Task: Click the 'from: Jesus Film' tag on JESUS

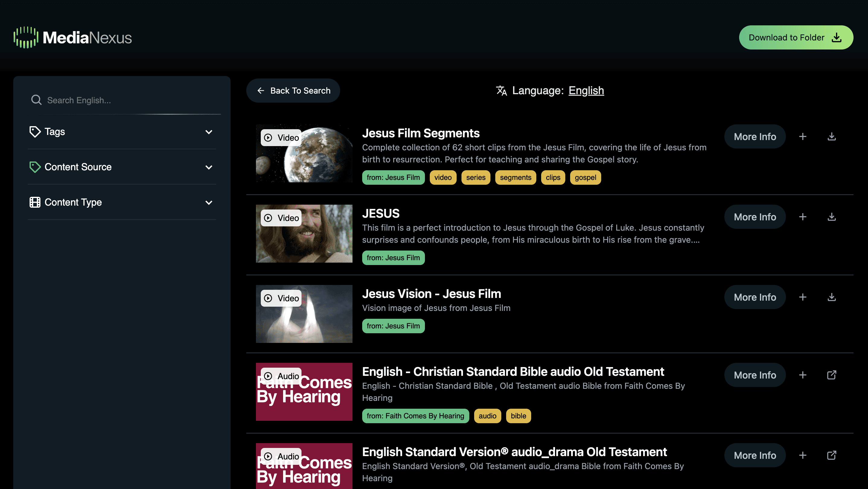Action: (x=393, y=258)
